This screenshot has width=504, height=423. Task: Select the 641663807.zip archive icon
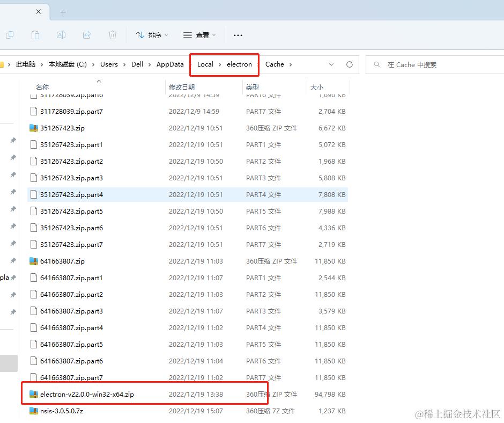(x=34, y=261)
